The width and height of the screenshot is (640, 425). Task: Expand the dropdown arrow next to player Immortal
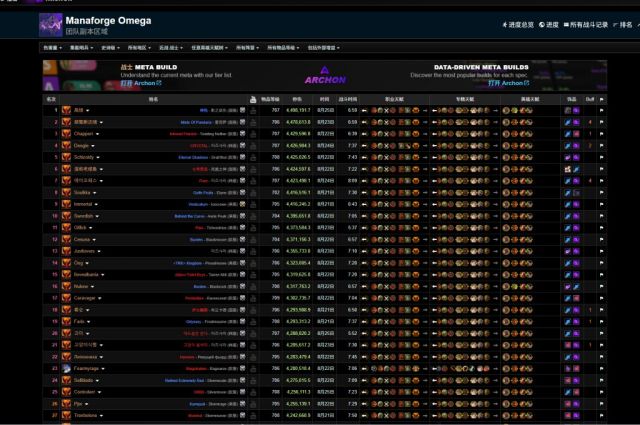96,203
